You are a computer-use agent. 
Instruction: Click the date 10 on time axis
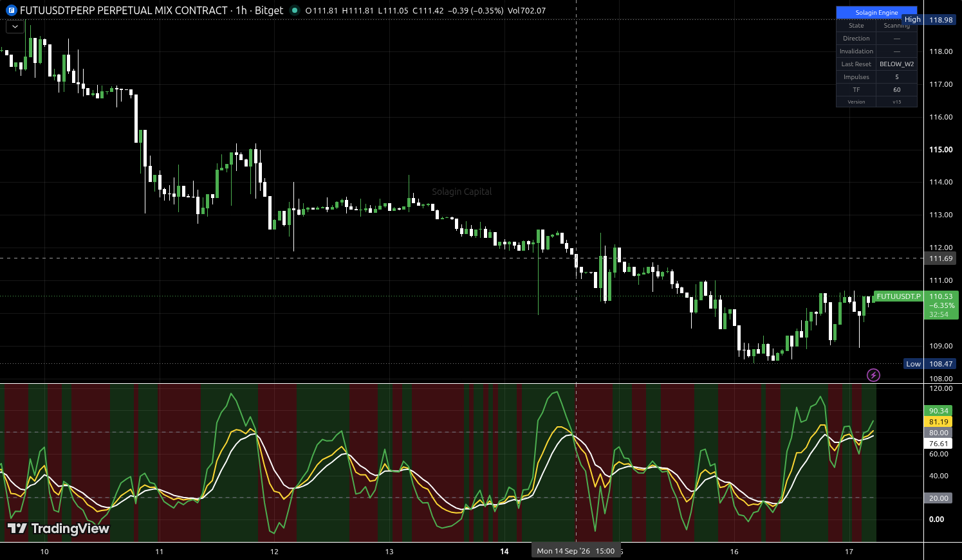click(x=44, y=552)
